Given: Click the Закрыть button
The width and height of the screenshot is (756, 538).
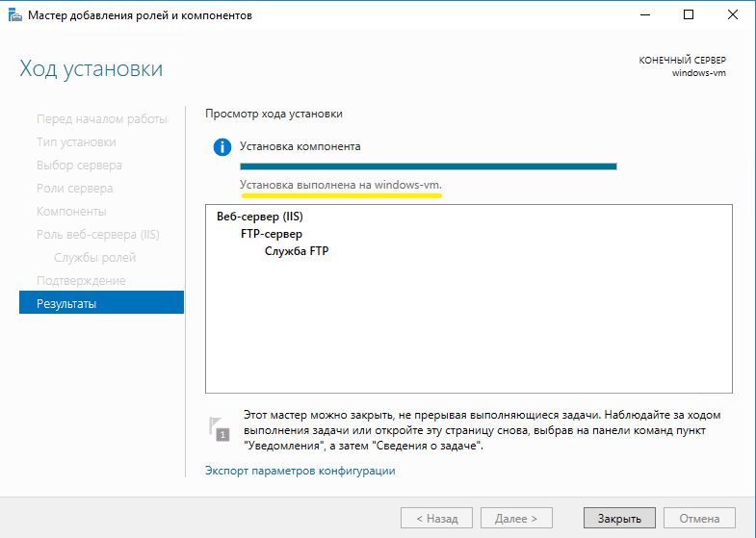Looking at the screenshot, I should tap(619, 518).
